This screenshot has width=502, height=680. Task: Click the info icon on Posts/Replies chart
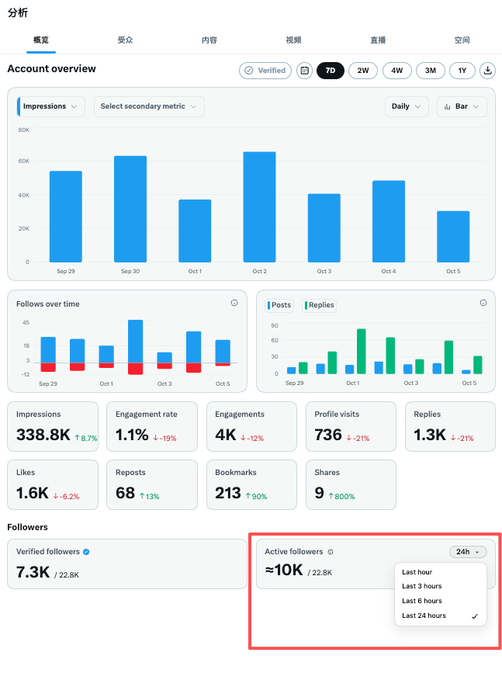coord(483,303)
